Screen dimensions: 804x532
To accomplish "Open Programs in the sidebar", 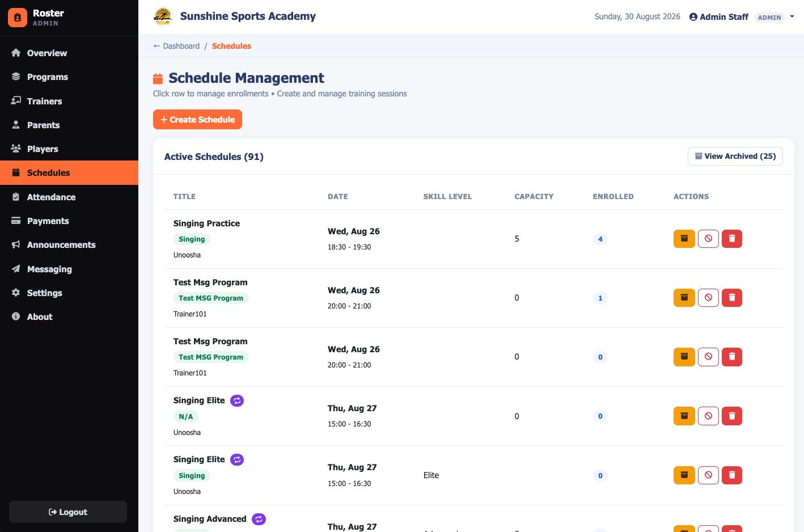I will point(69,77).
